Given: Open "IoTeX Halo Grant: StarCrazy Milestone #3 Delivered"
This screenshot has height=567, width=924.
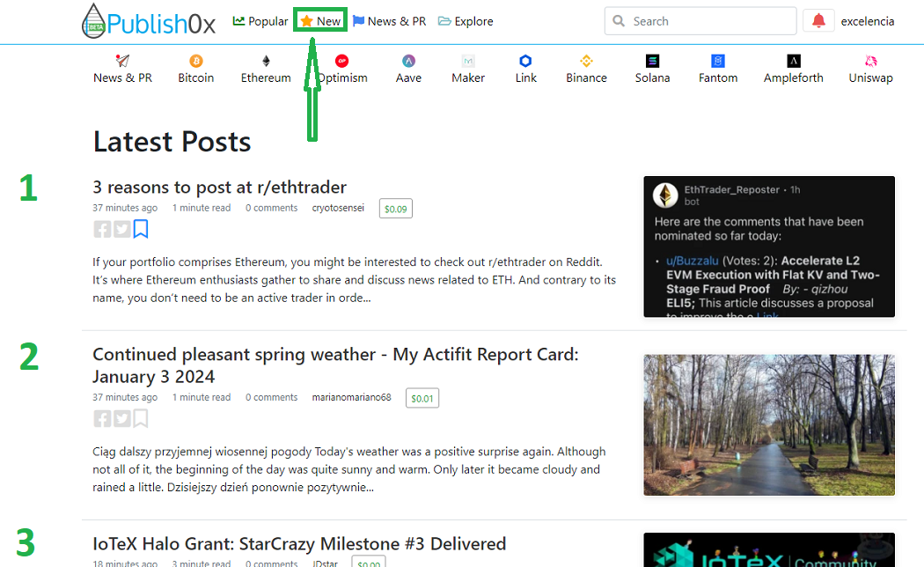Looking at the screenshot, I should [x=299, y=543].
